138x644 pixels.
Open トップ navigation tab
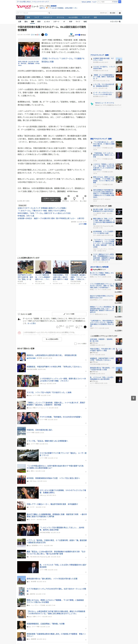coord(20,17)
